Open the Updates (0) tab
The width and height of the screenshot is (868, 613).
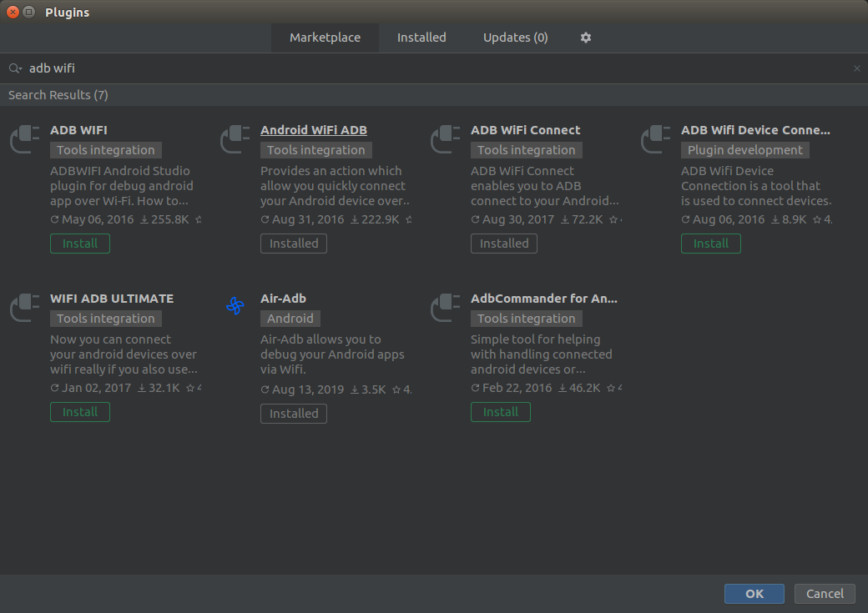[x=516, y=38]
